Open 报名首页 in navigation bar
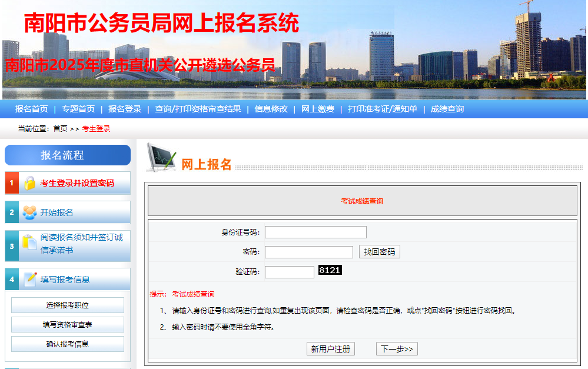Screen dimensions: 588x369 coord(32,109)
